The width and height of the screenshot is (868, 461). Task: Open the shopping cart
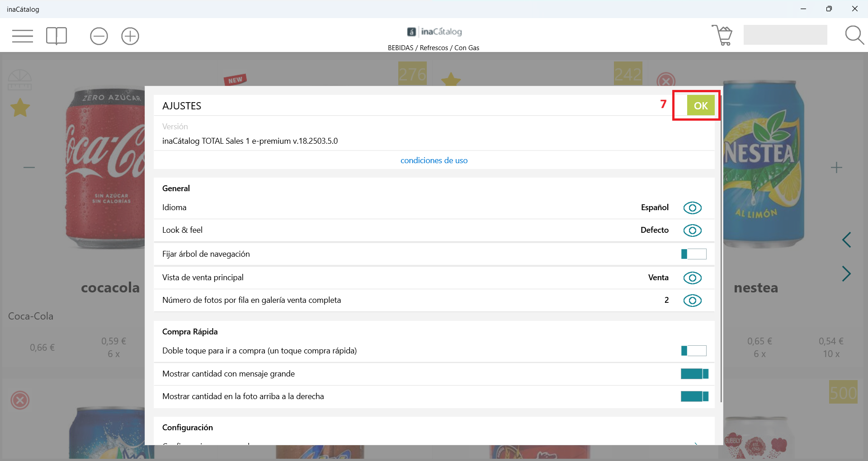pos(722,35)
